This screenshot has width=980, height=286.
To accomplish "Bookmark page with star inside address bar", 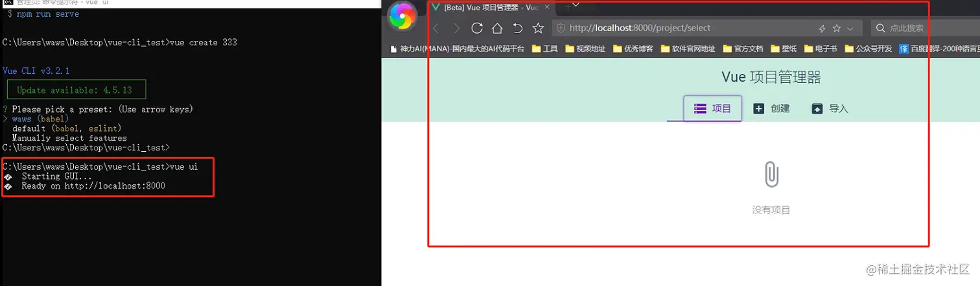I will [x=837, y=29].
